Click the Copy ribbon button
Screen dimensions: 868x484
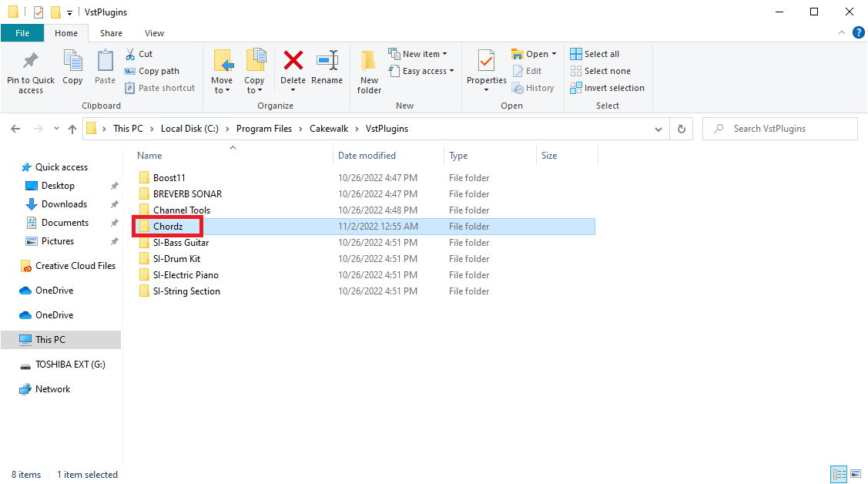tap(72, 68)
